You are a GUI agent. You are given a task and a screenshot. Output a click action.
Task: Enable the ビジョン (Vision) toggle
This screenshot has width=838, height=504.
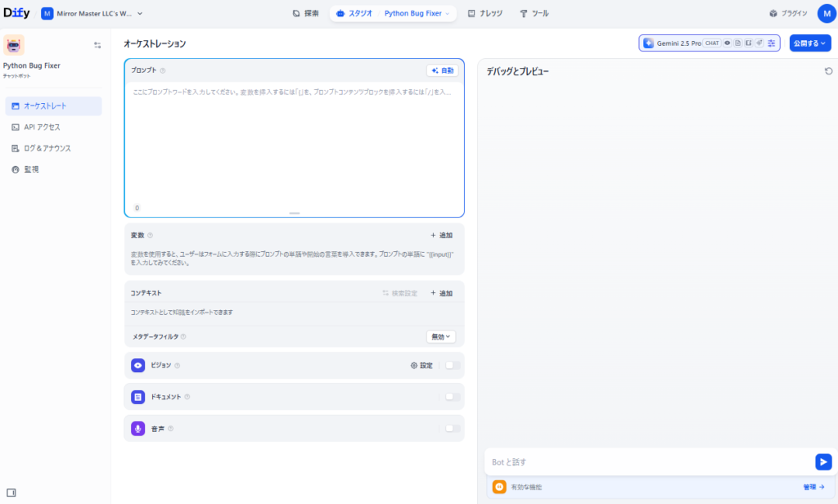coord(453,366)
